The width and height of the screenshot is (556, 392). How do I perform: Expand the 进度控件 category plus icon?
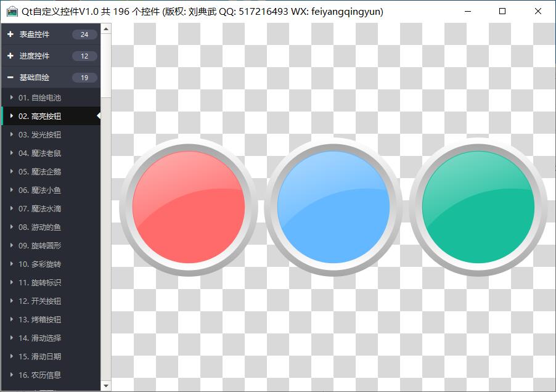coord(10,56)
